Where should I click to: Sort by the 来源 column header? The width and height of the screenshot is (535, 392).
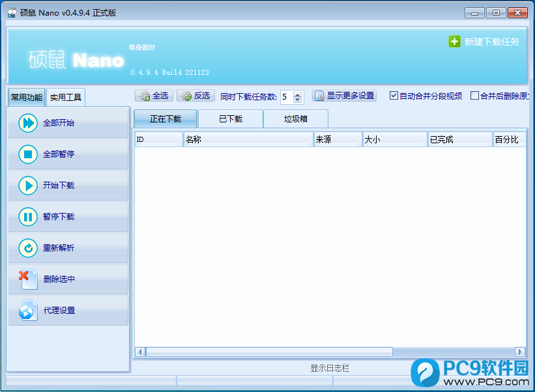coord(338,139)
